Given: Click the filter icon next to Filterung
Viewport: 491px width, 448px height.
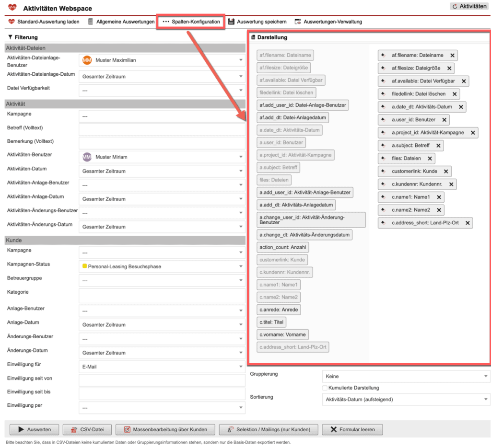Looking at the screenshot, I should (x=11, y=37).
